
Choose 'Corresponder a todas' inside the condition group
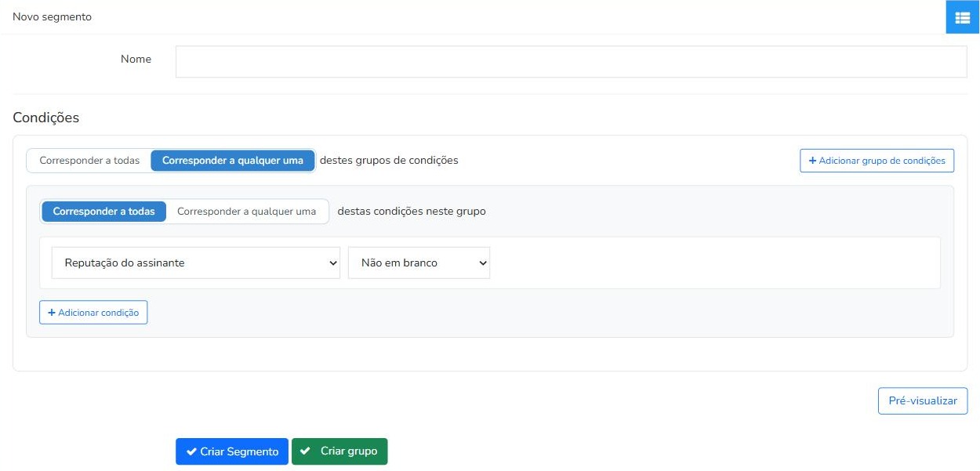tap(104, 212)
